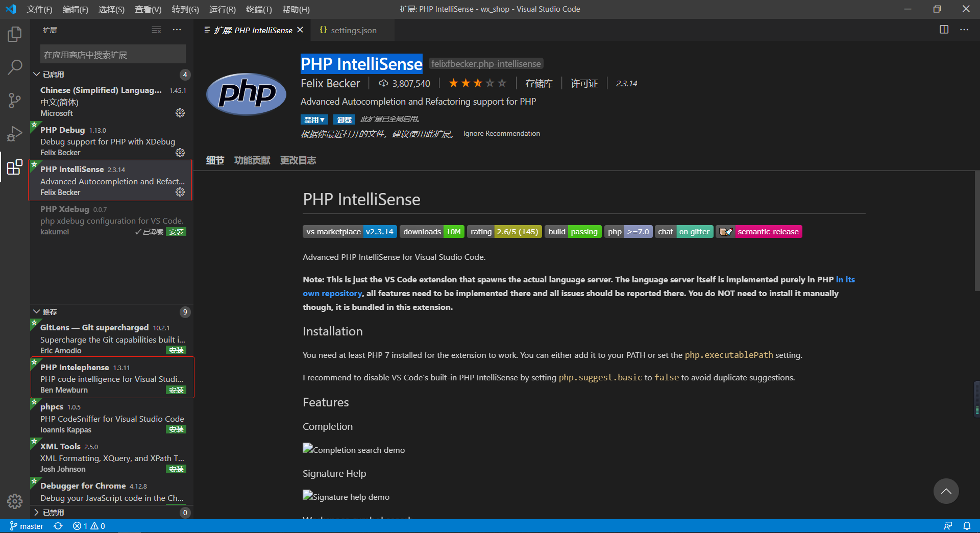The height and width of the screenshot is (533, 980).
Task: Click the master branch in status bar
Action: (27, 526)
